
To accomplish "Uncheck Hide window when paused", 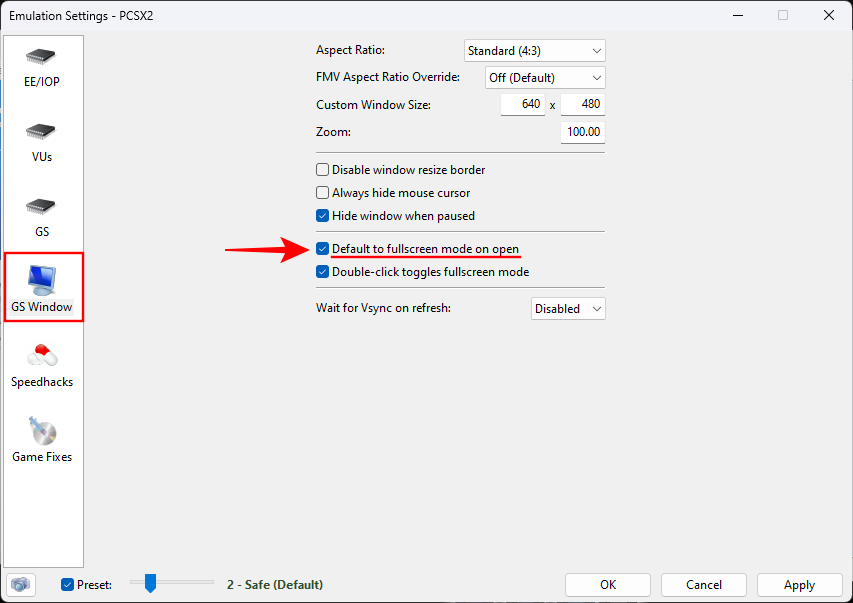I will (x=323, y=216).
